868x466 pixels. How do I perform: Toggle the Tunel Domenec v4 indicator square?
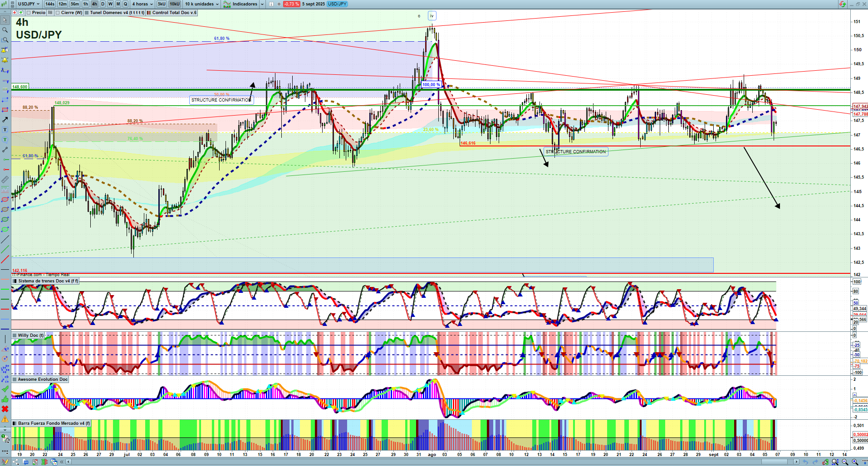(x=87, y=13)
